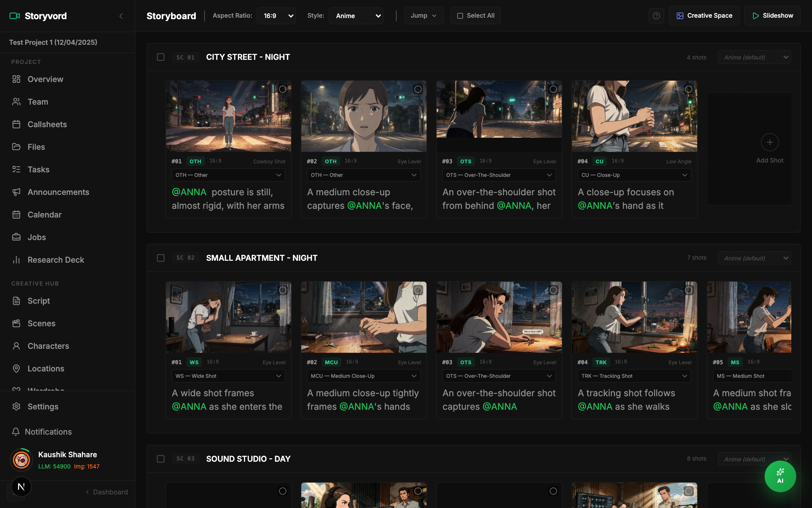Open the TRK — Tracking Shot type dropdown
The image size is (812, 508).
pos(635,376)
